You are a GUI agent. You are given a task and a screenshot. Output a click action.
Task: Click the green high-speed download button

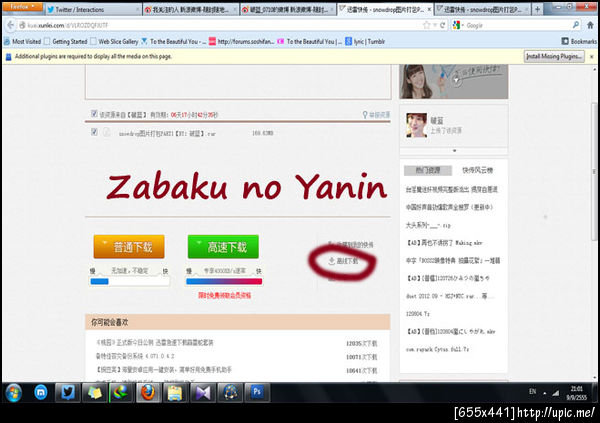[223, 247]
